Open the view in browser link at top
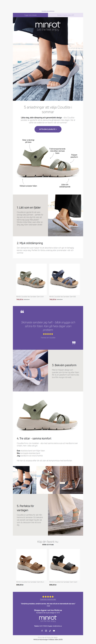The height and width of the screenshot is (644, 96). [48, 11]
